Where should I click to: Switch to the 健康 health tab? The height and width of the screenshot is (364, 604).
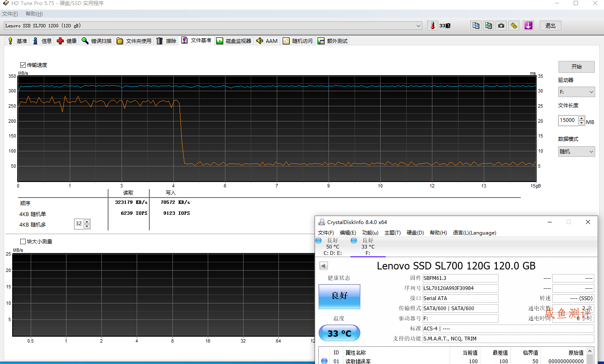click(x=67, y=41)
